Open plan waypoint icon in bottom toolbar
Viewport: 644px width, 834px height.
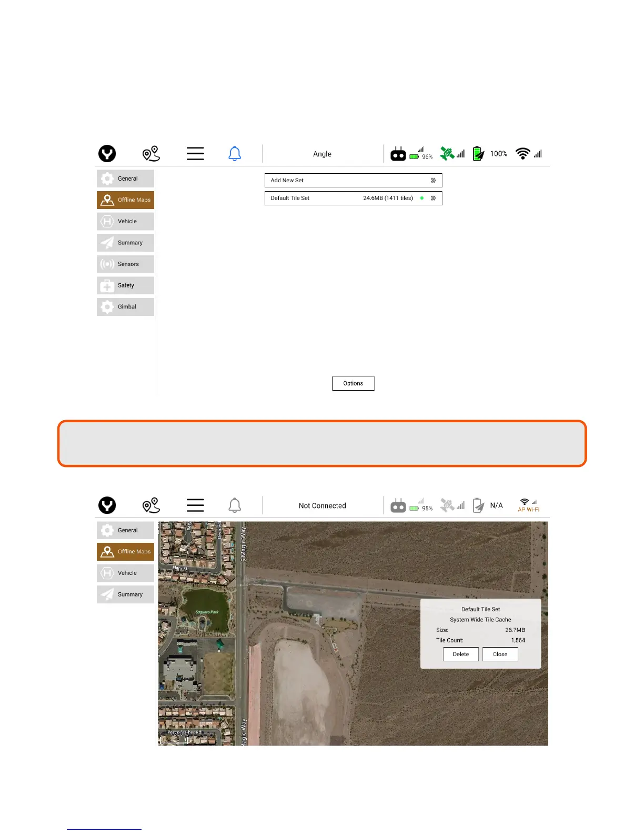pyautogui.click(x=151, y=505)
